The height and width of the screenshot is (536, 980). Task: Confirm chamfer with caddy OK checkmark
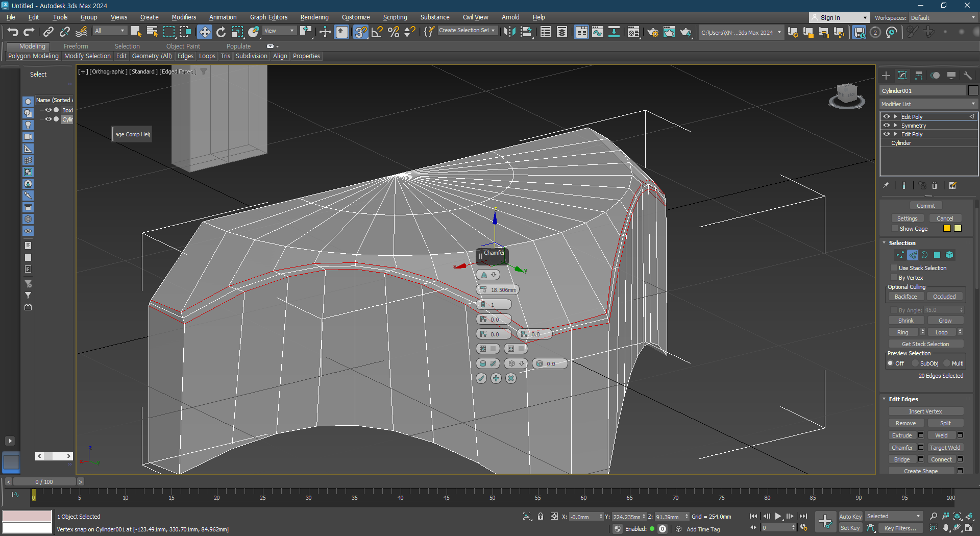[x=481, y=378]
